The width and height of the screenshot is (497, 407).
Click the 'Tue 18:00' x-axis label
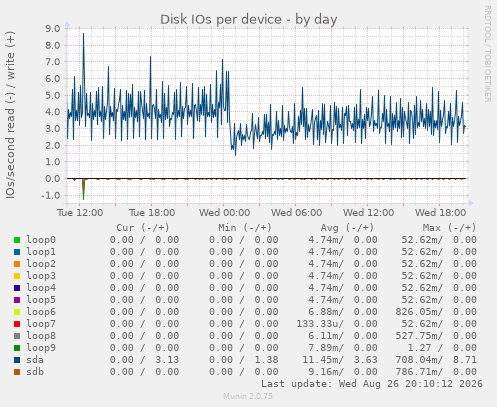(x=152, y=213)
